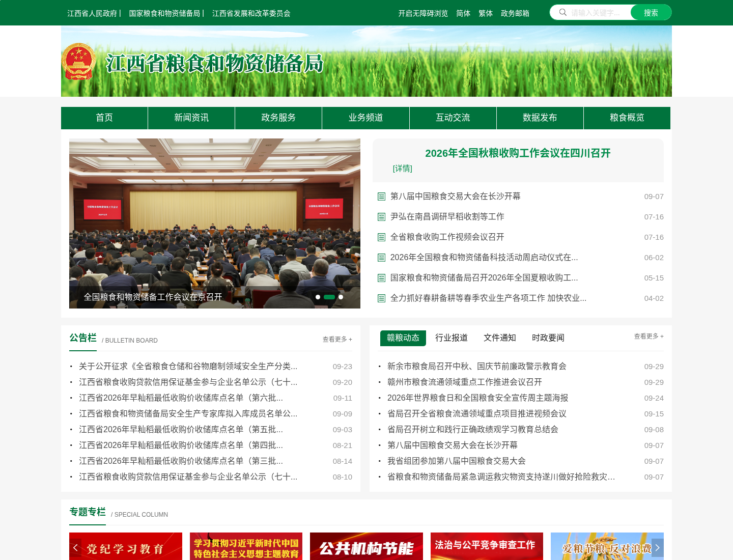Switch to the 文件通知 tab
This screenshot has height=560, width=733.
(x=500, y=338)
